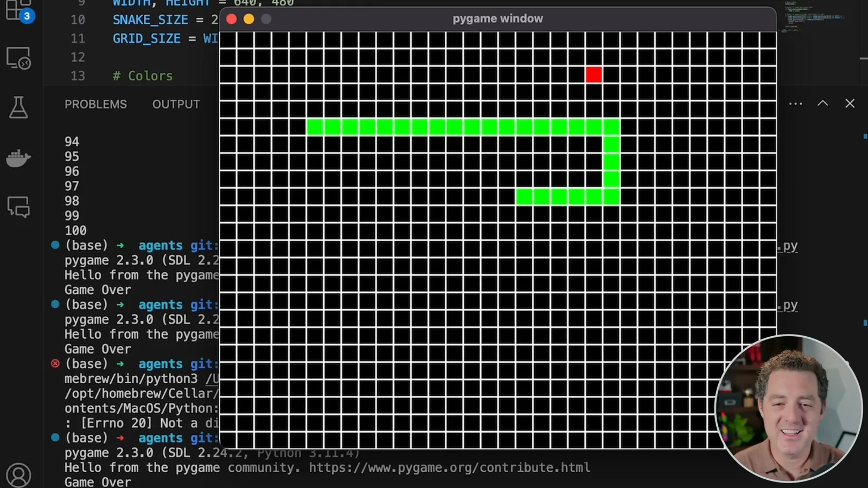The height and width of the screenshot is (488, 868).
Task: Click terminal output line '94'
Action: pyautogui.click(x=72, y=142)
